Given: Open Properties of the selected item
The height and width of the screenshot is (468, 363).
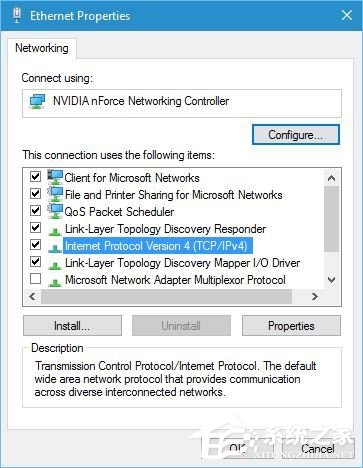Looking at the screenshot, I should pos(291,326).
